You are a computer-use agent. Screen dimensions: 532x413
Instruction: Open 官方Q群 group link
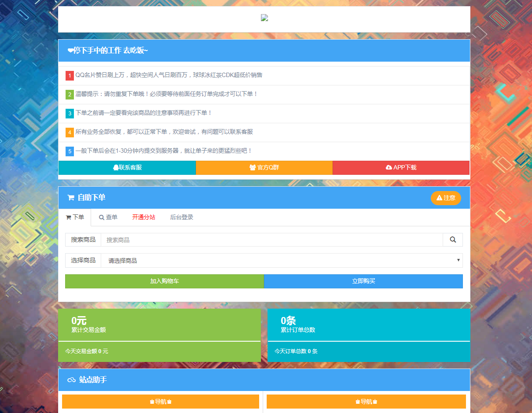point(264,168)
